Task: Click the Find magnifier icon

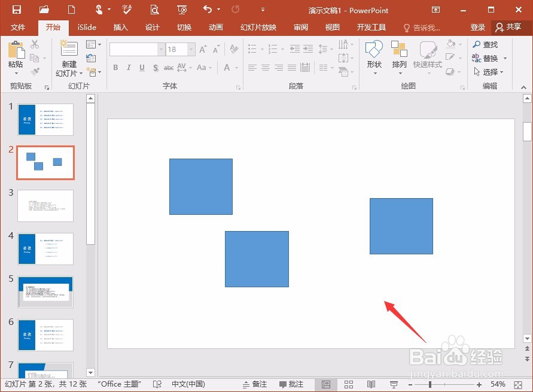Action: pos(477,44)
